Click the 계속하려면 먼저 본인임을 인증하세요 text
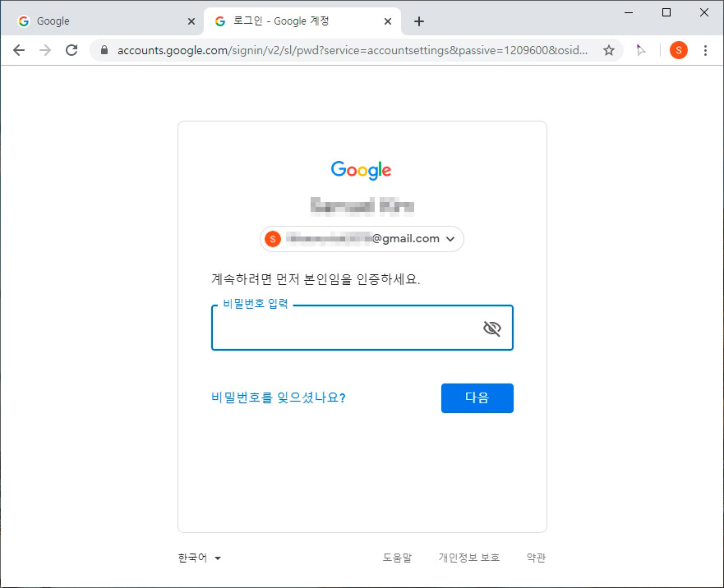Screen dimensions: 724x588 coord(316,279)
